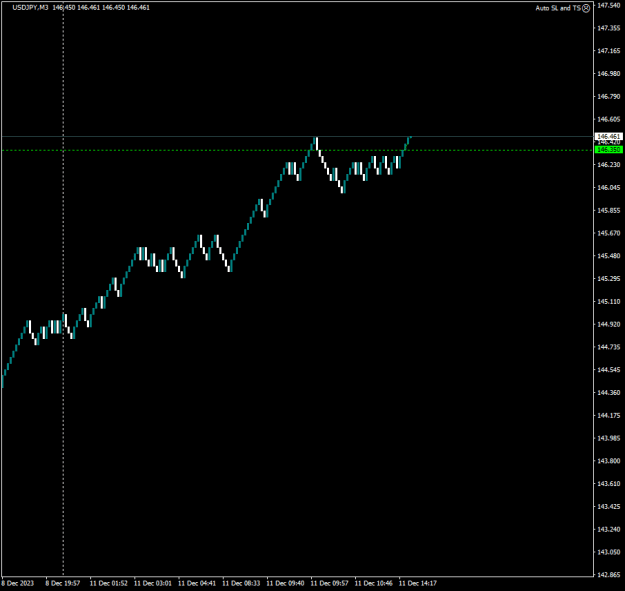Screen dimensions: 625x591
Task: Click the 147.540 price axis label
Action: [609, 5]
